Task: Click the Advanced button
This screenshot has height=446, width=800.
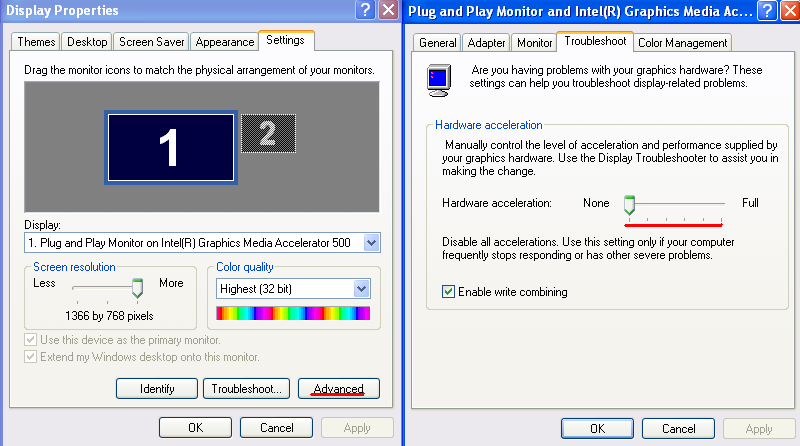Action: [x=339, y=389]
